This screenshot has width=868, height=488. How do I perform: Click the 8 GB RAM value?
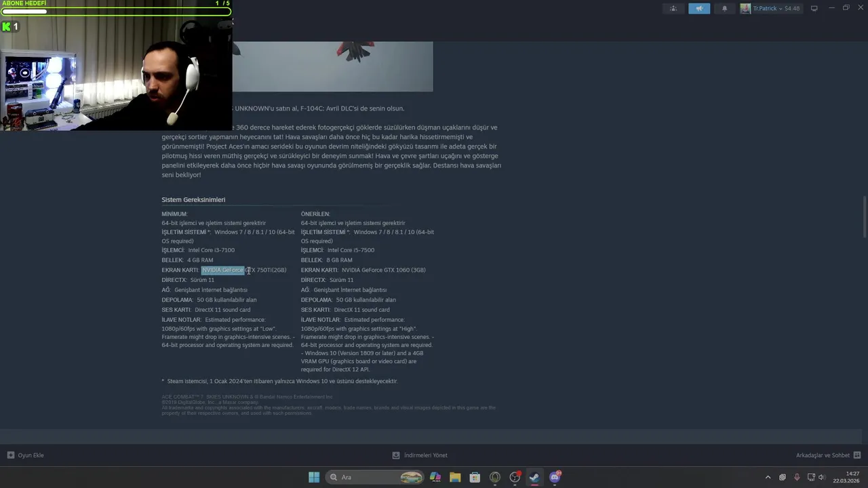tap(339, 260)
